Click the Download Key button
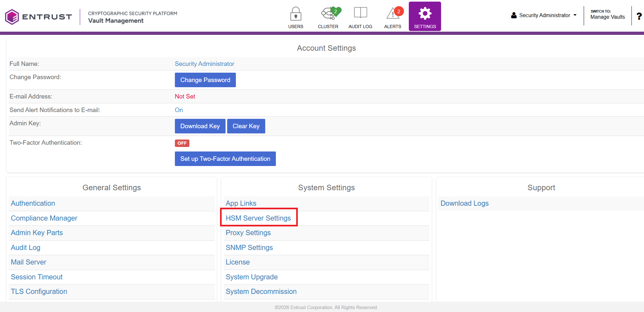 pos(200,126)
